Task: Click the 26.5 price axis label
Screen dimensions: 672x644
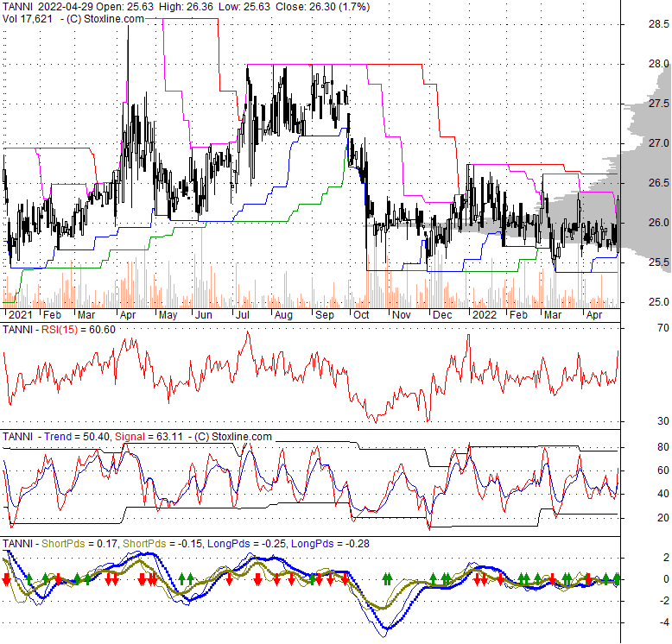Action: pos(658,183)
